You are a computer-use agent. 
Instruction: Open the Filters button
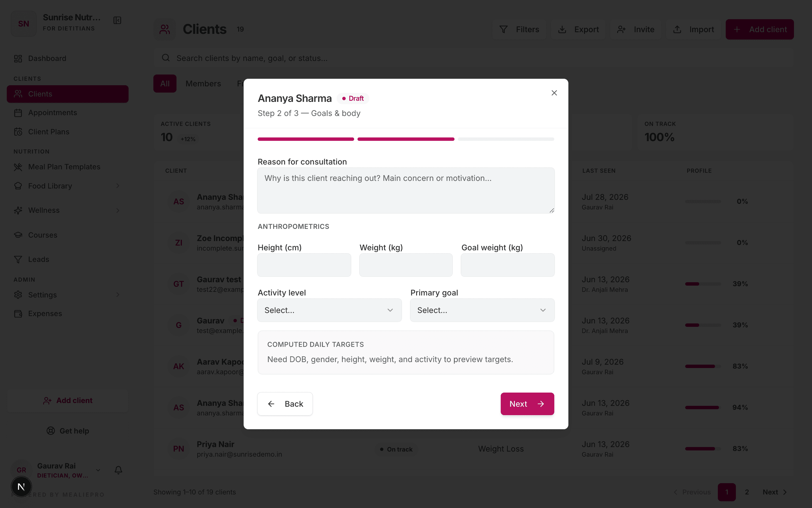(x=519, y=30)
